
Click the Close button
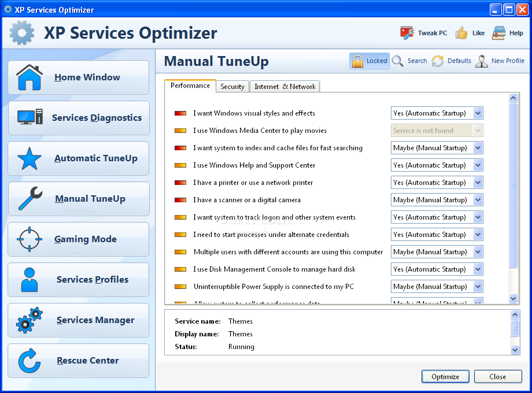(498, 377)
